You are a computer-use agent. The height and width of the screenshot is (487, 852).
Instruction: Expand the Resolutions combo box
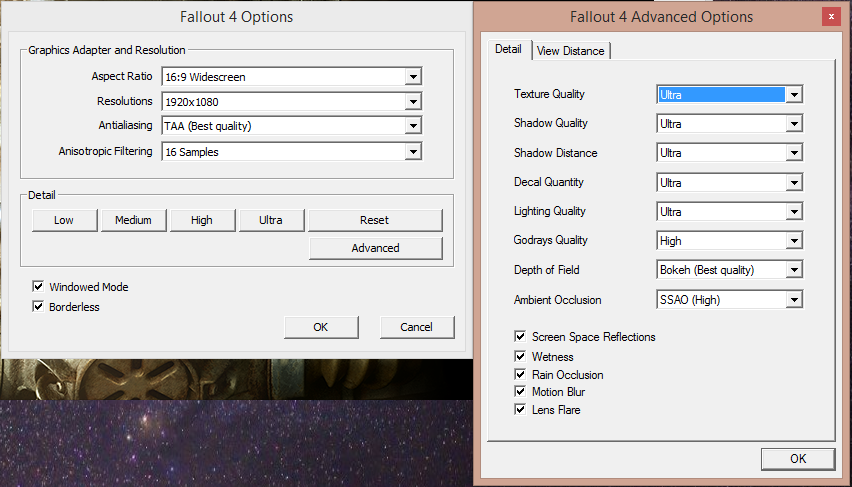(x=291, y=102)
